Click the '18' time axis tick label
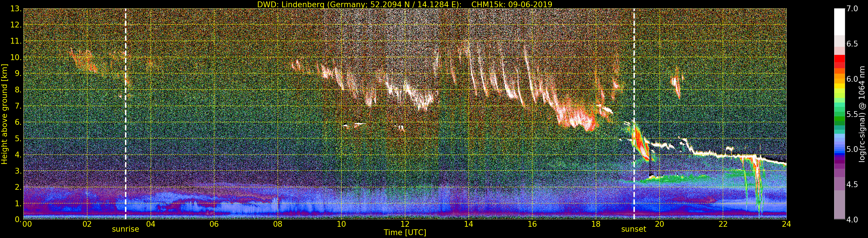Image resolution: width=868 pixels, height=238 pixels. (x=596, y=224)
